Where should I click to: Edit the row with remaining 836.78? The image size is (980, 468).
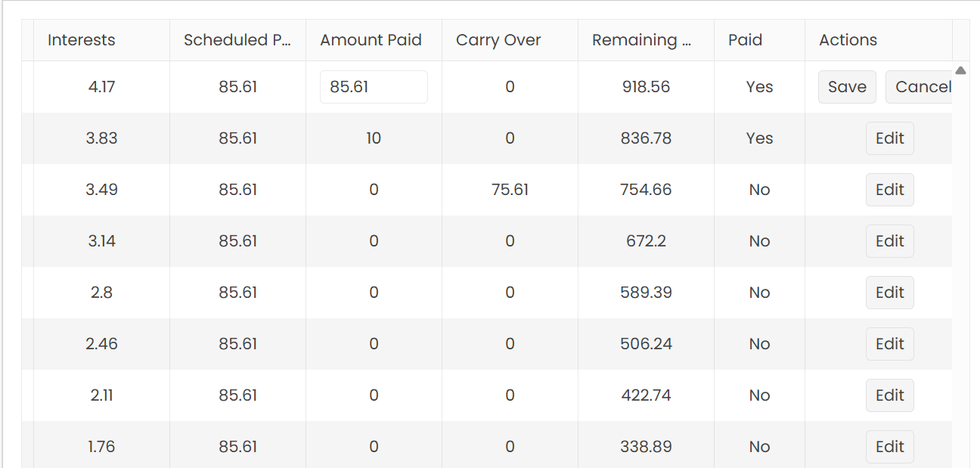coord(889,138)
